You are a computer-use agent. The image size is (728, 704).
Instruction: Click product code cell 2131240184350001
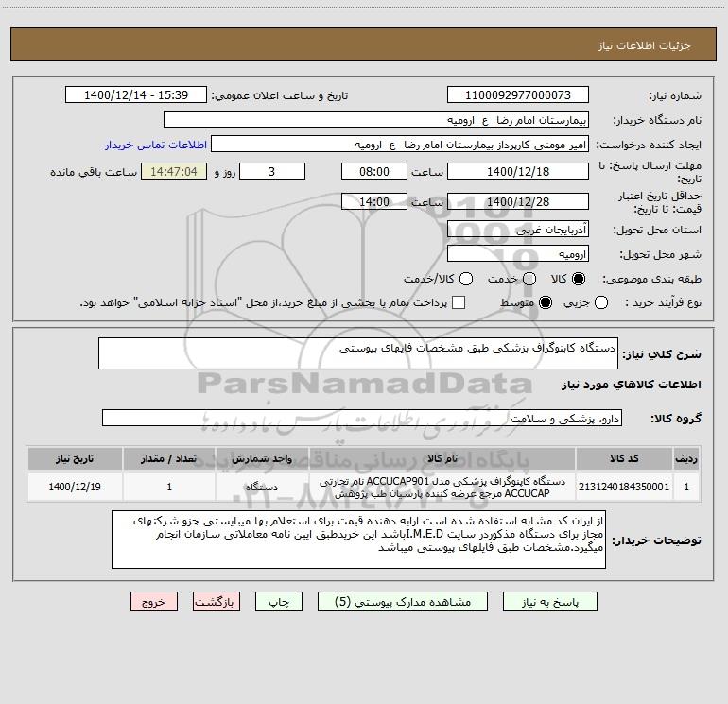[x=624, y=487]
